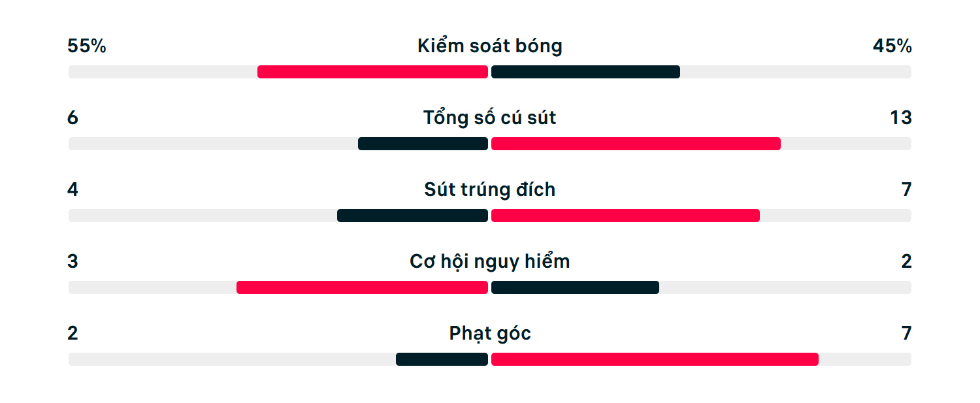Click the dark big chances bar

point(575,287)
